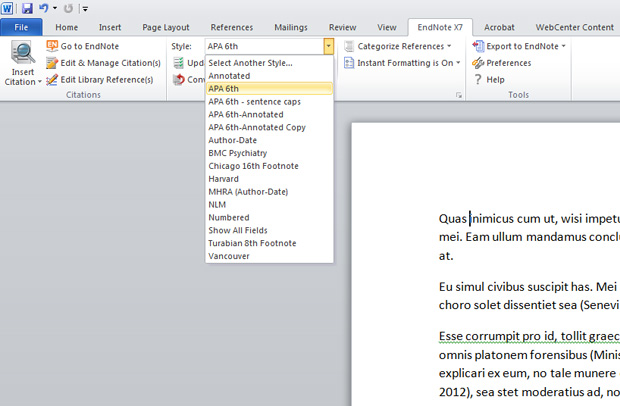
Task: Click the Style combo box field
Action: tap(264, 46)
